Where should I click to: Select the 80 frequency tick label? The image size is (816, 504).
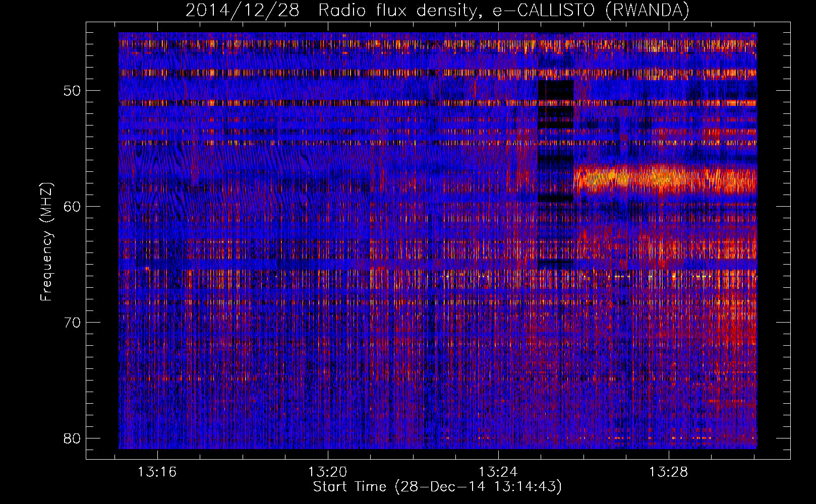tap(73, 438)
